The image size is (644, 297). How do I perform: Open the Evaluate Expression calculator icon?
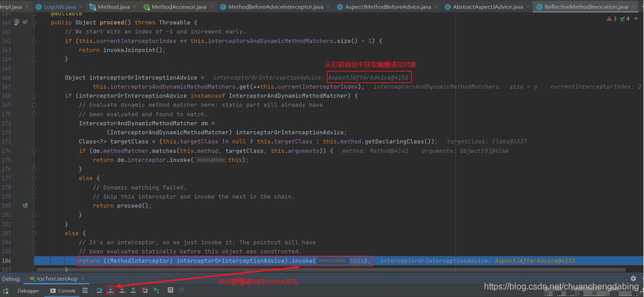(170, 290)
